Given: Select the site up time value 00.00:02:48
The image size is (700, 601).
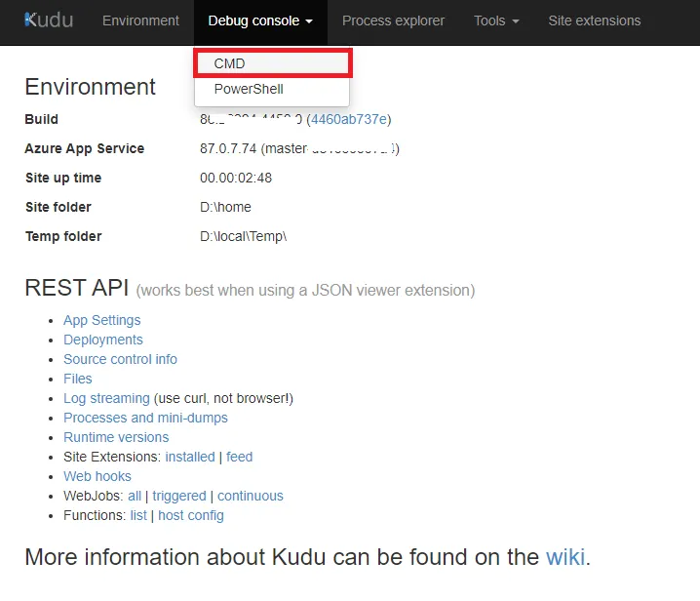Looking at the screenshot, I should 236,178.
